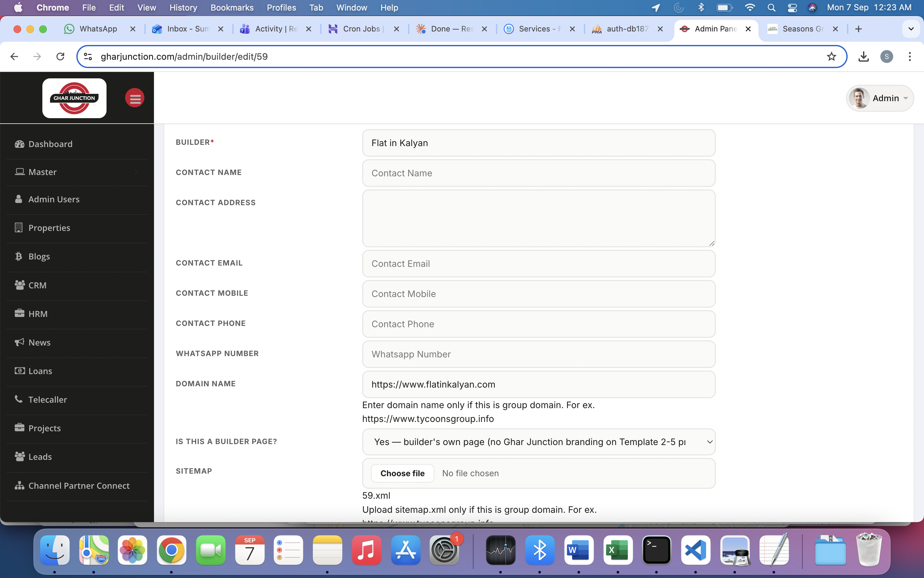Click into the Builder name field

point(539,143)
